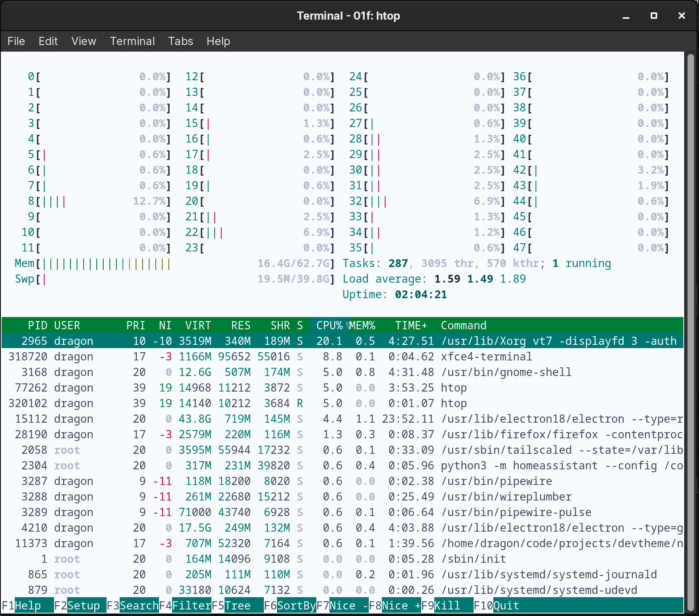The width and height of the screenshot is (699, 616).
Task: Select the firefox contentproc process row
Action: 343,434
